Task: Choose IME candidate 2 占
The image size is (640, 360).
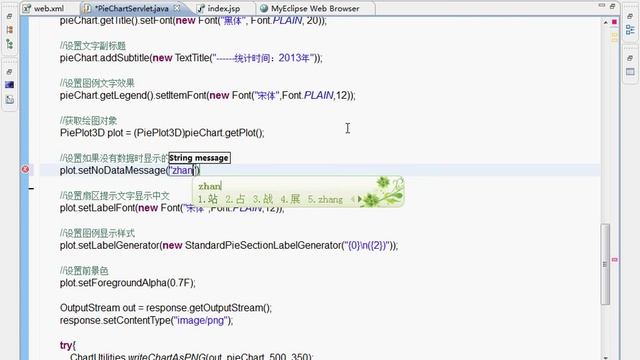Action: tap(235, 199)
